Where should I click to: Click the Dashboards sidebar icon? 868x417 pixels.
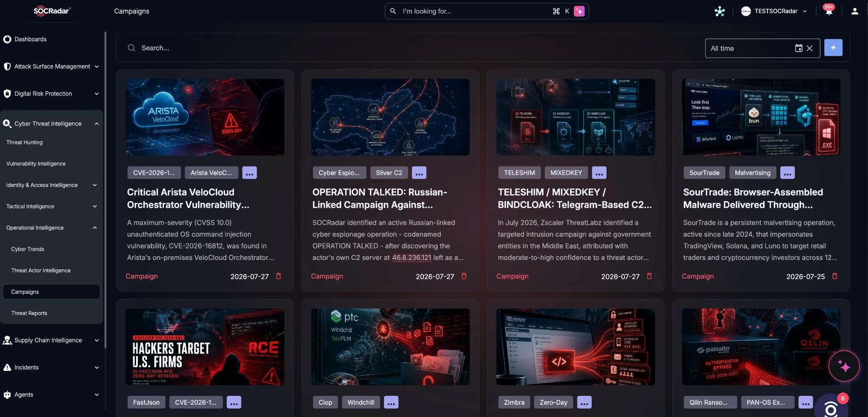[x=7, y=39]
